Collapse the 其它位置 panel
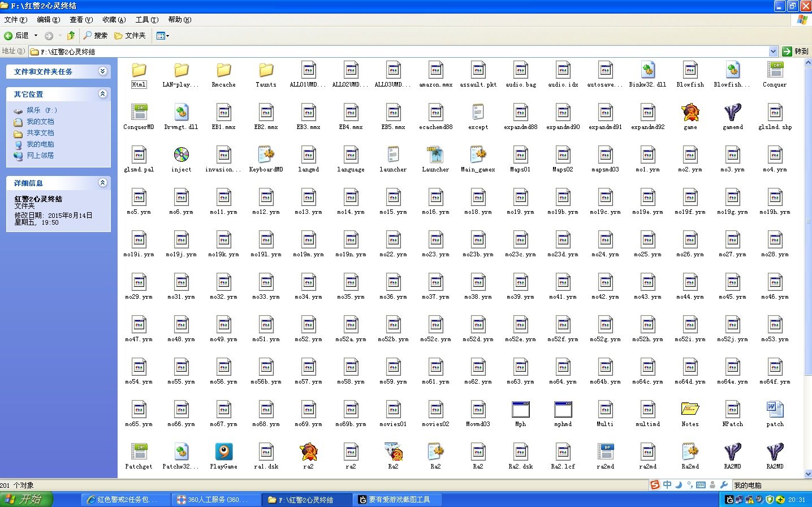 (102, 94)
